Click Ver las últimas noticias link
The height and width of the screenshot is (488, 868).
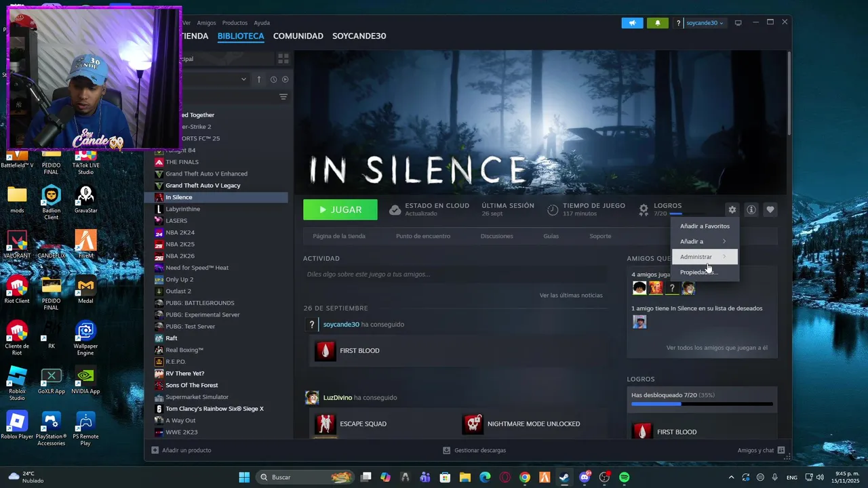(571, 296)
